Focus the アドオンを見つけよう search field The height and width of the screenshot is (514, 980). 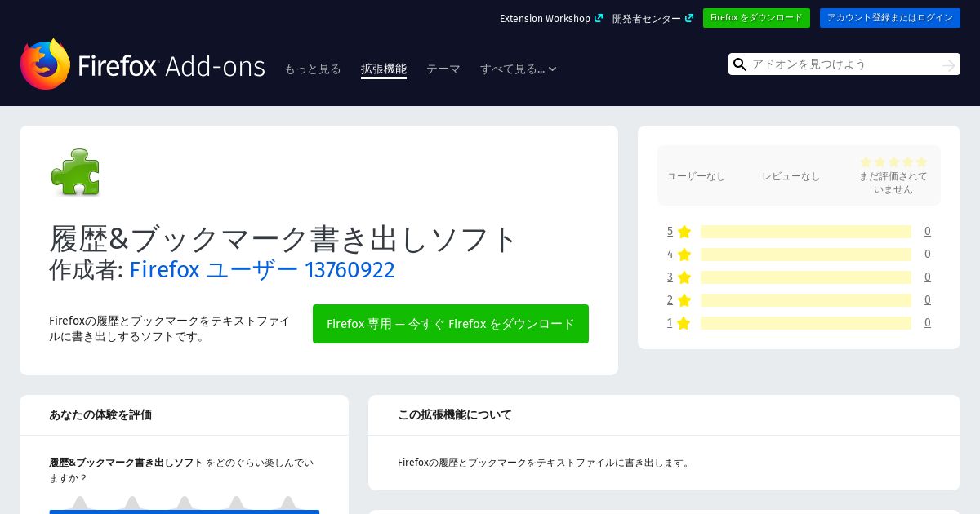tap(844, 64)
